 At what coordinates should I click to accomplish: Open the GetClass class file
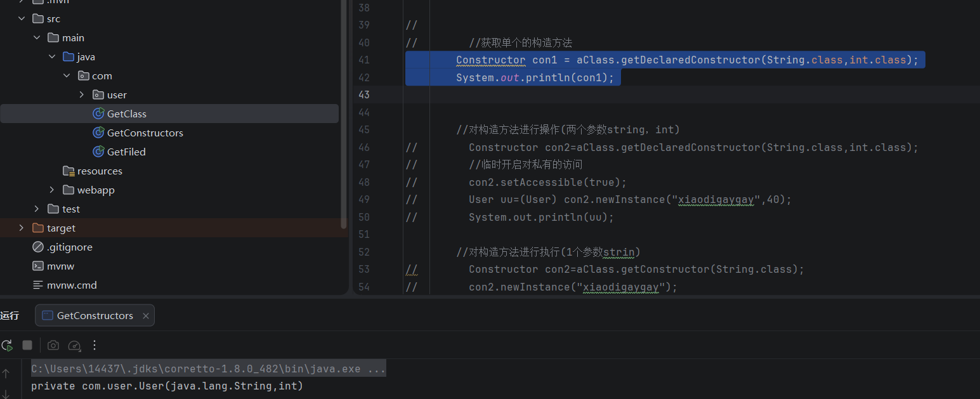(127, 114)
